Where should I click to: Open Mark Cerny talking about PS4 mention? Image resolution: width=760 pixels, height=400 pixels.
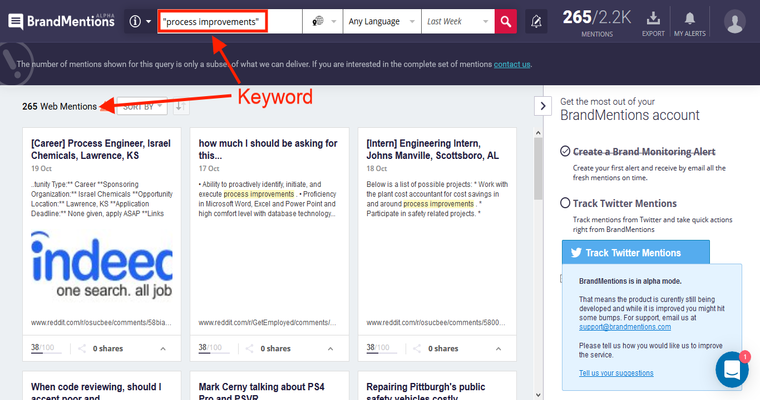pos(261,392)
